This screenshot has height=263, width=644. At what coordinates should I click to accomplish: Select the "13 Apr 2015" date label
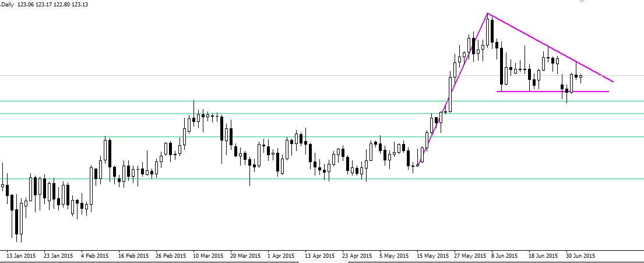(320, 255)
